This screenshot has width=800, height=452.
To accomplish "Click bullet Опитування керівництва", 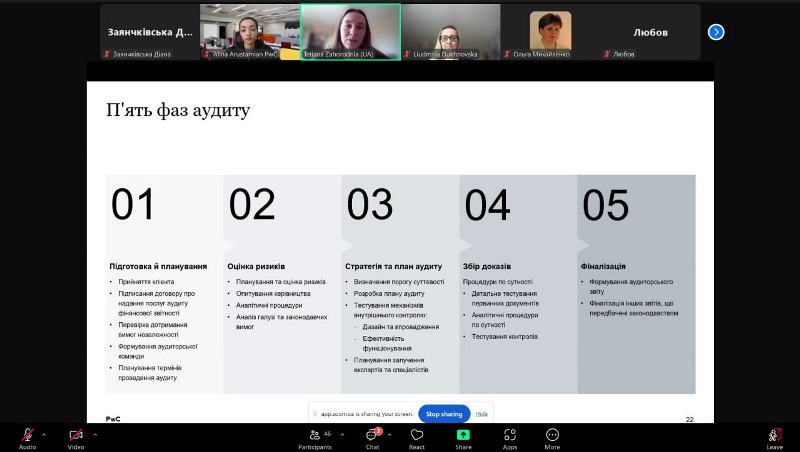I will click(x=273, y=293).
